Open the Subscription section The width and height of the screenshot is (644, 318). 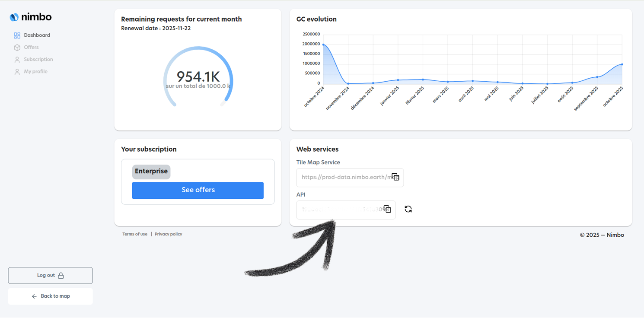[x=38, y=60]
